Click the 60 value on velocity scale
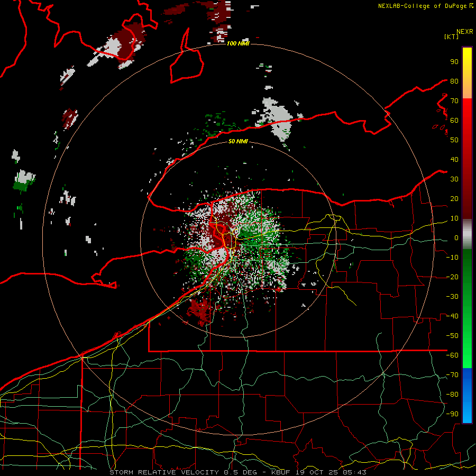This screenshot has height=476, width=476. pos(454,121)
